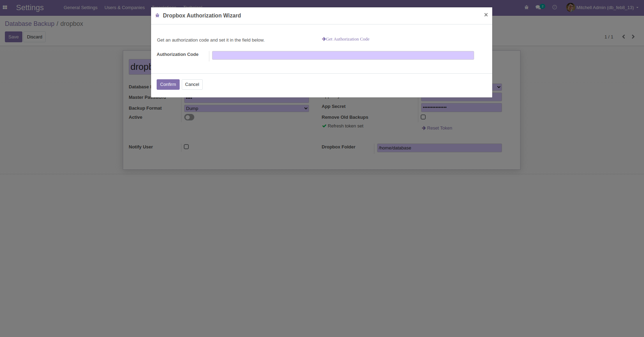Save the database backup record
The width and height of the screenshot is (644, 337).
click(x=14, y=37)
